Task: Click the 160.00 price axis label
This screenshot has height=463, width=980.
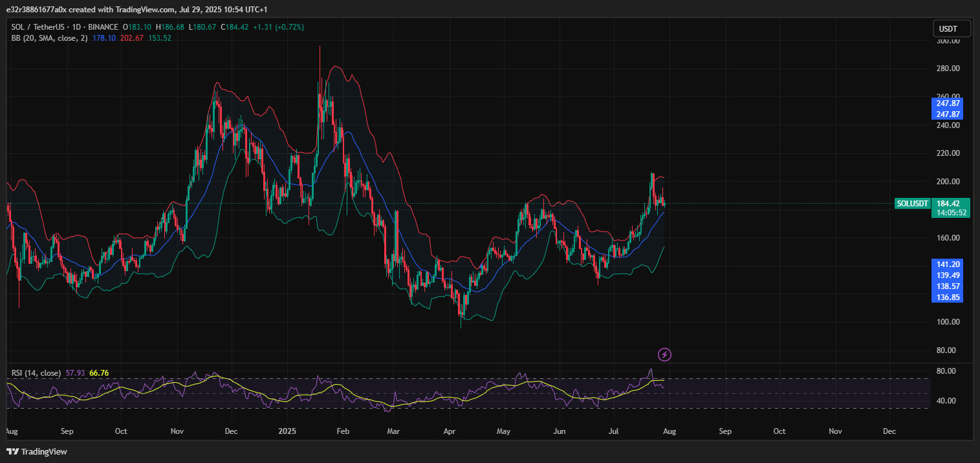Action: [948, 238]
